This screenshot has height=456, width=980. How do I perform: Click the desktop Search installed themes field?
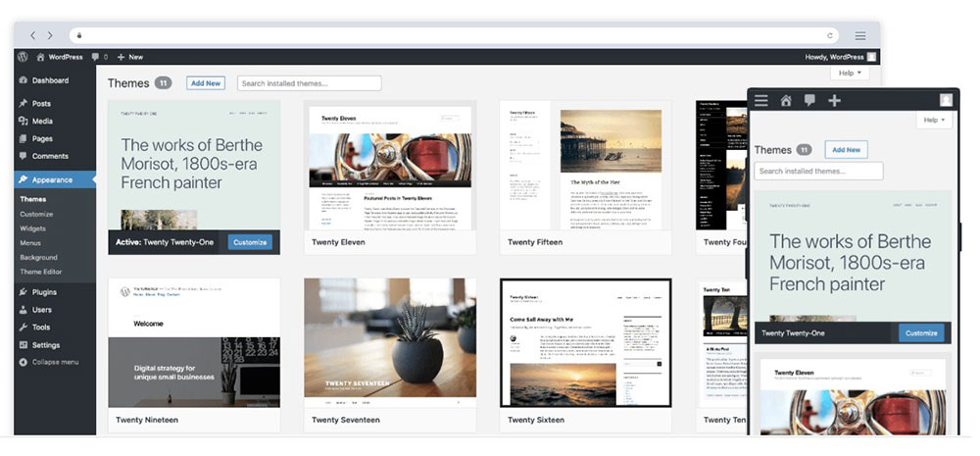coord(310,83)
